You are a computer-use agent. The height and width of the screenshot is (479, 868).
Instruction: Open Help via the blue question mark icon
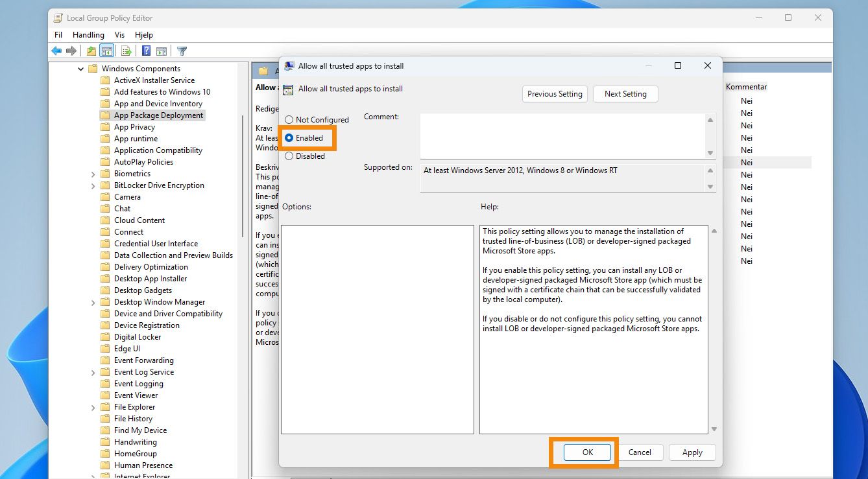coord(147,51)
